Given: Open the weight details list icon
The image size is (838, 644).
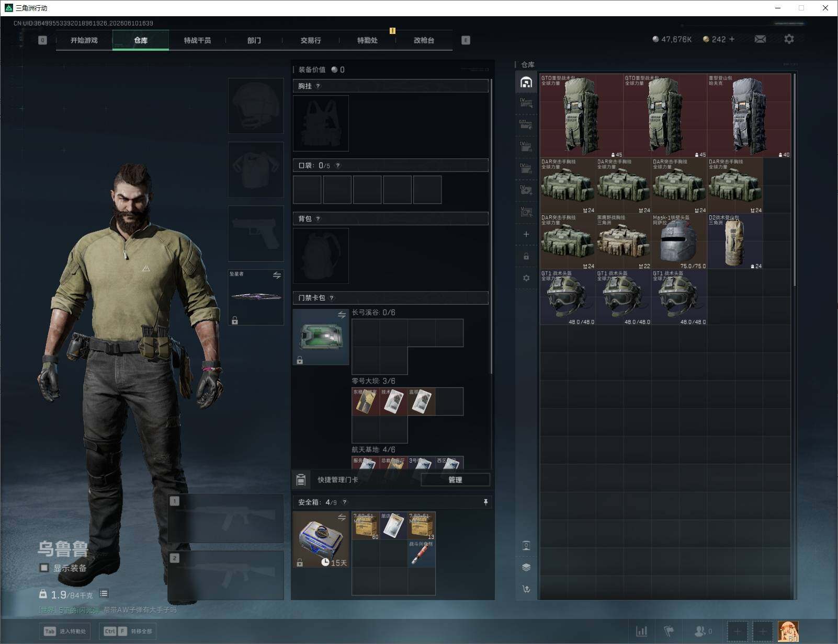Looking at the screenshot, I should (x=104, y=593).
